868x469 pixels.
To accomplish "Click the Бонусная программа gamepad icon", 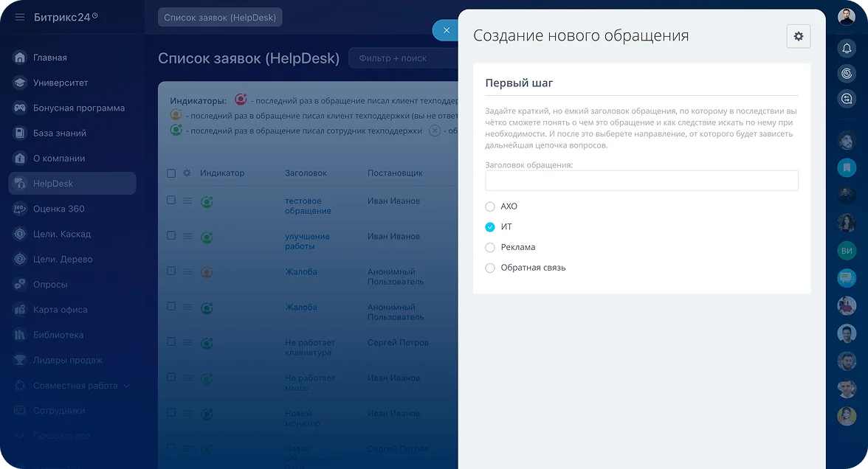I will [20, 108].
